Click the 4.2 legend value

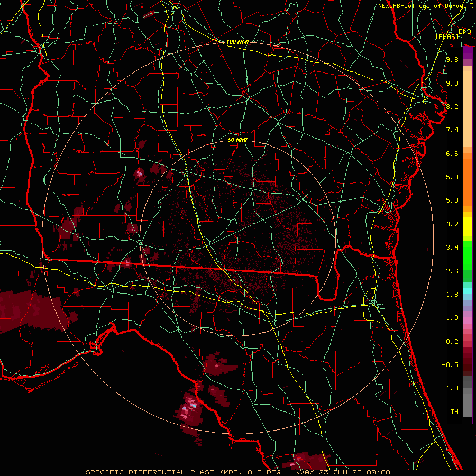[452, 224]
